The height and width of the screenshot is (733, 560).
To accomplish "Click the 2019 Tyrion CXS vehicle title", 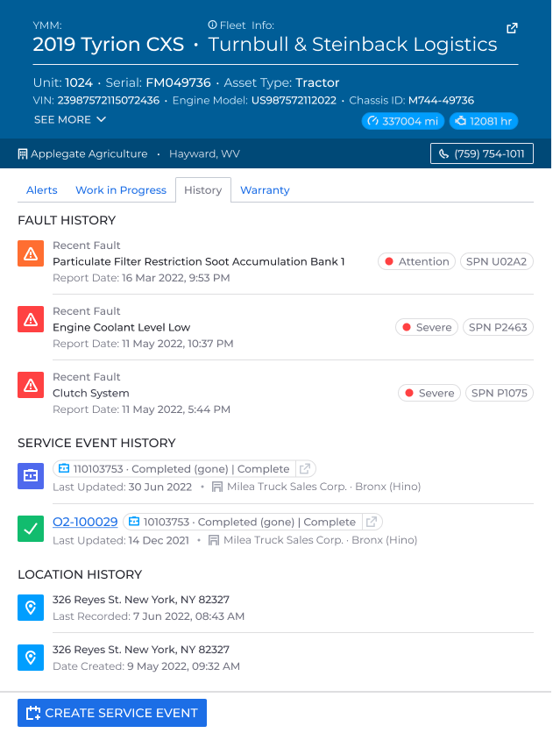I will pos(109,45).
